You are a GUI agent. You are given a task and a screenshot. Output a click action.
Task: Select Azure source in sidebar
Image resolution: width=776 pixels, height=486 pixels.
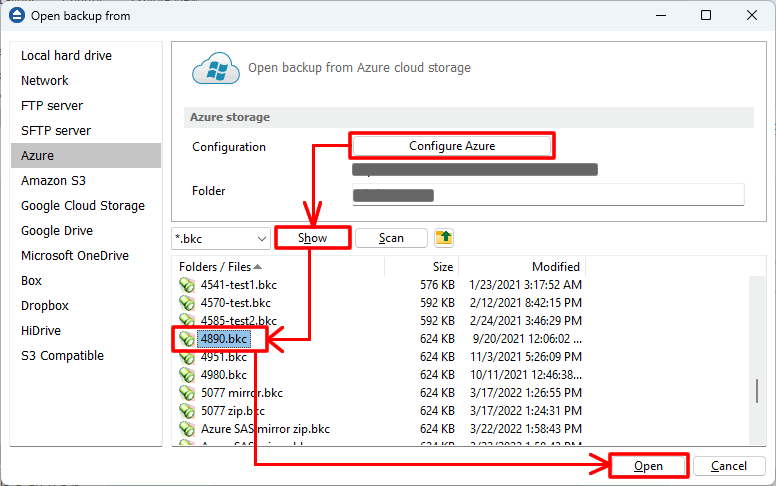86,155
